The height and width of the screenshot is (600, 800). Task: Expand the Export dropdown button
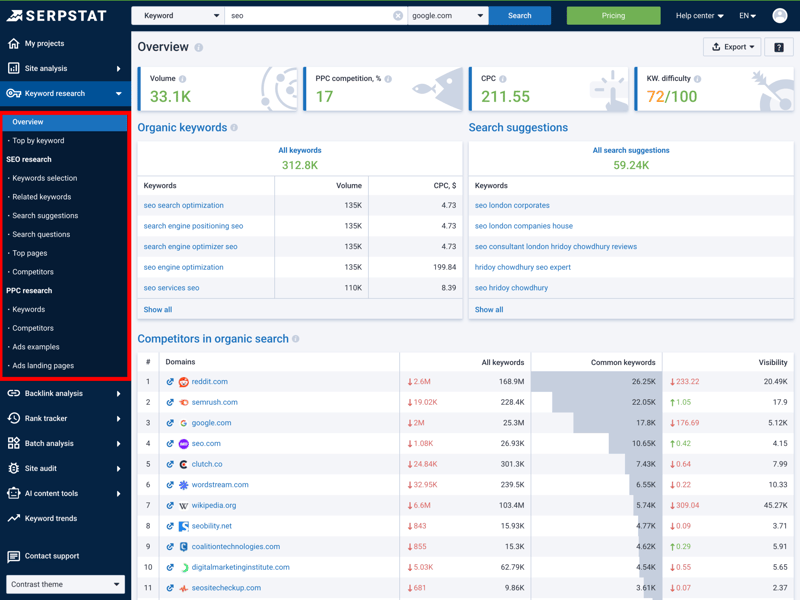732,47
